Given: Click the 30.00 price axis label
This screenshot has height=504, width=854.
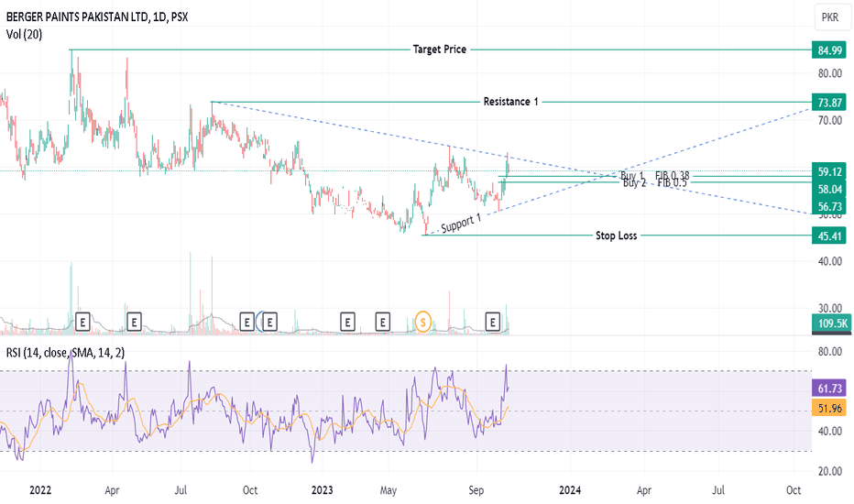Looking at the screenshot, I should (x=830, y=309).
